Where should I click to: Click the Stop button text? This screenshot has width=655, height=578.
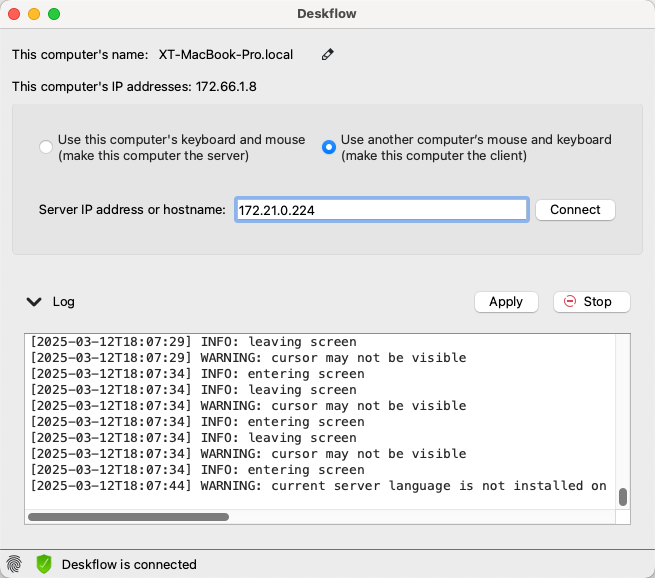click(597, 302)
